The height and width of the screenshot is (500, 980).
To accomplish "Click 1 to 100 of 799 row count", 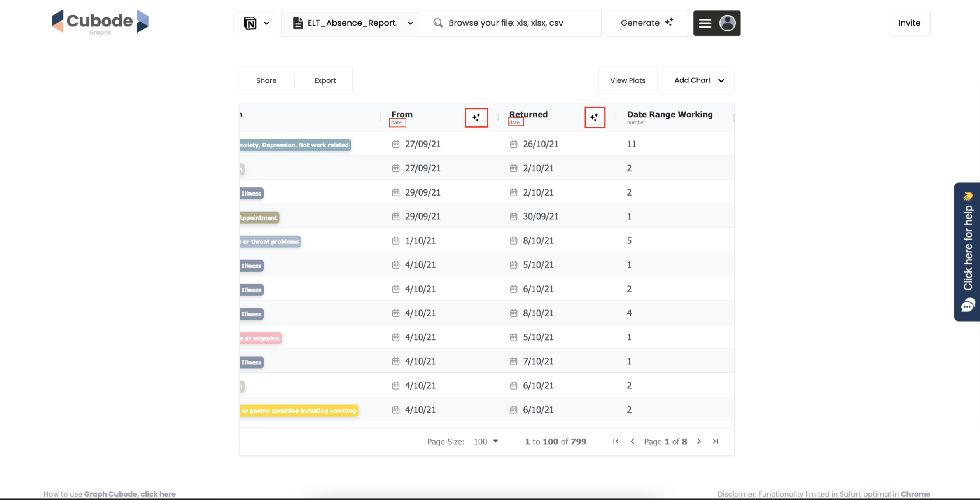I will pos(555,442).
